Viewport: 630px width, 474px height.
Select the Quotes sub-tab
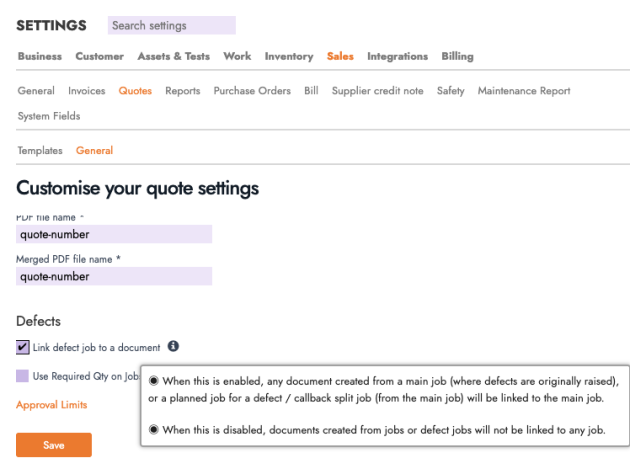(135, 91)
